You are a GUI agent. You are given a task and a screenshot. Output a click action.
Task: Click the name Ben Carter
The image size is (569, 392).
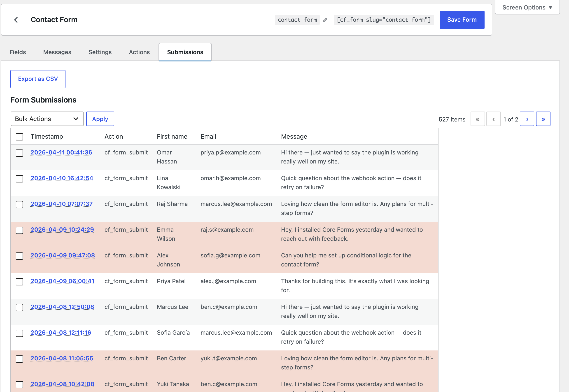pyautogui.click(x=171, y=359)
